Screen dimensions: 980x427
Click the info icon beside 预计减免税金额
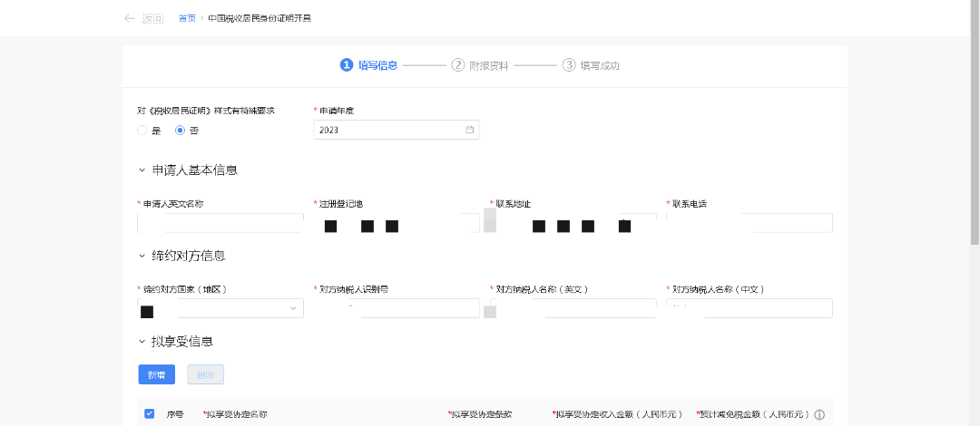click(x=818, y=414)
